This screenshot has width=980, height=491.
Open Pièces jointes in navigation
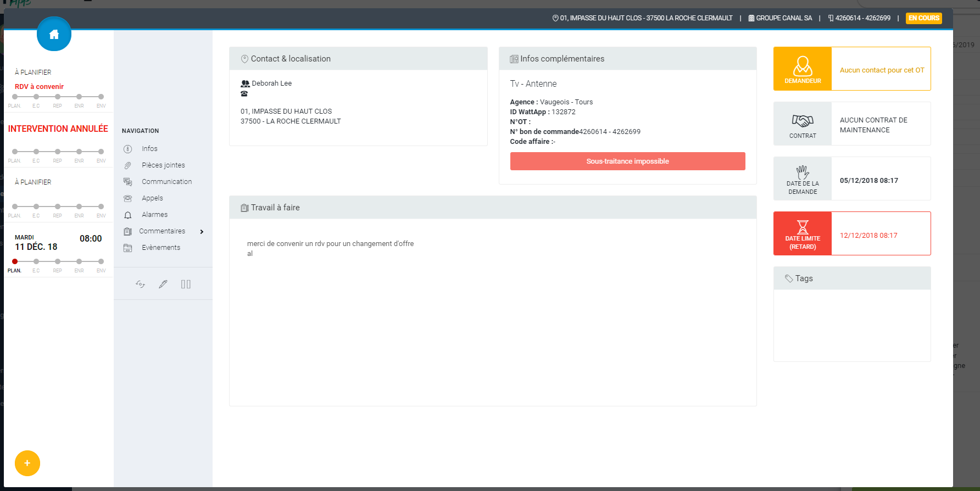163,165
